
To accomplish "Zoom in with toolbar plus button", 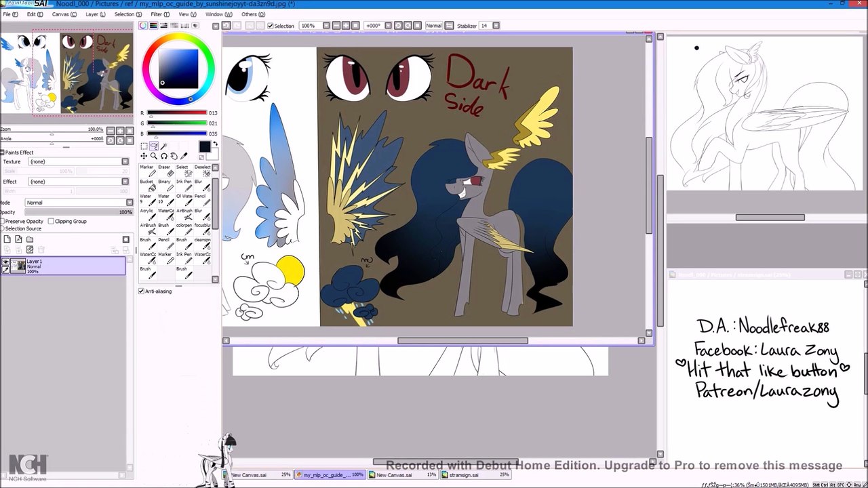I will point(346,26).
